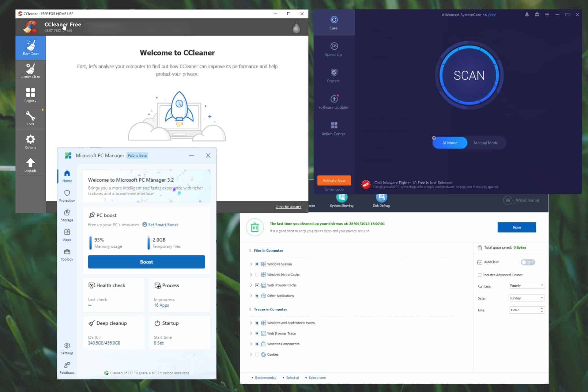Click the IObit Malware Fighter news icon

(366, 185)
